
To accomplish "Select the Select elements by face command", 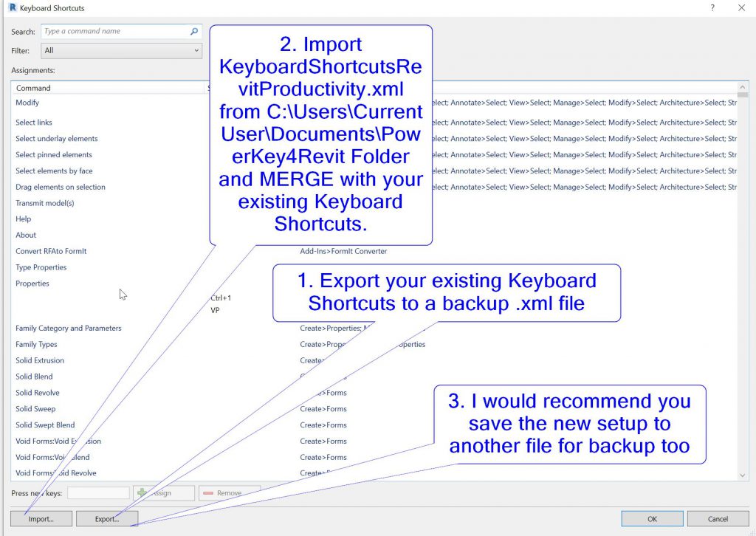I will pyautogui.click(x=54, y=171).
